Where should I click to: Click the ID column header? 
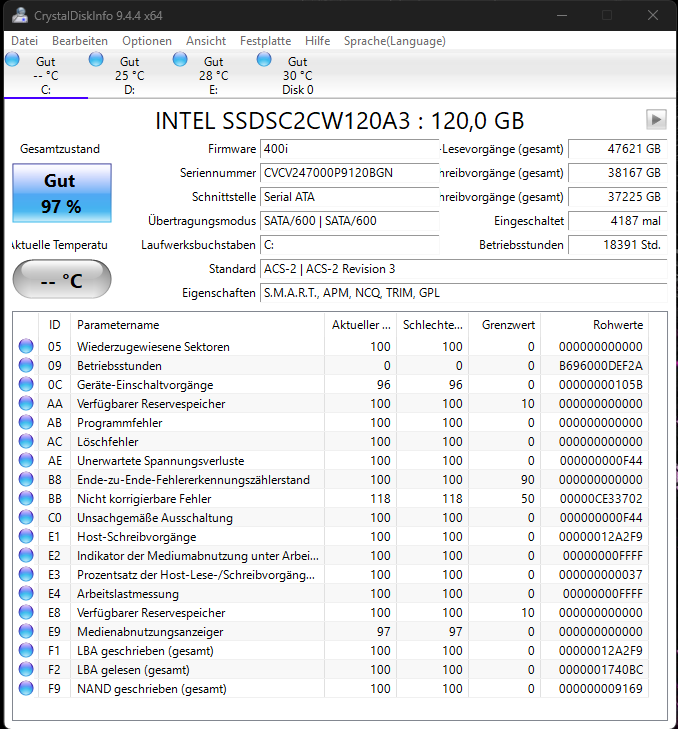pos(54,325)
